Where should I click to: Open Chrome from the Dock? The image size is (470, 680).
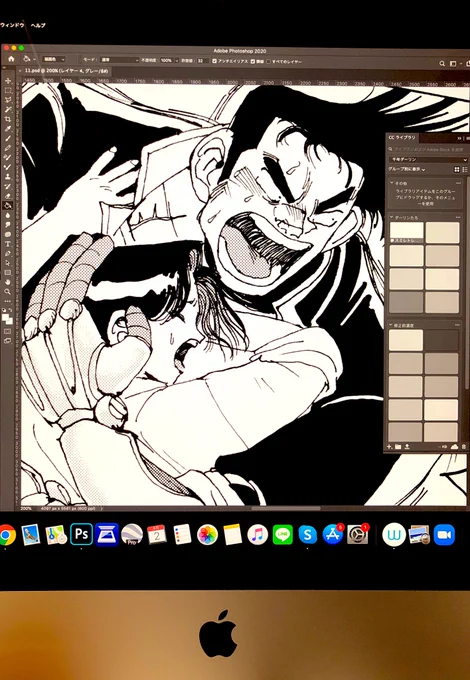tap(6, 534)
